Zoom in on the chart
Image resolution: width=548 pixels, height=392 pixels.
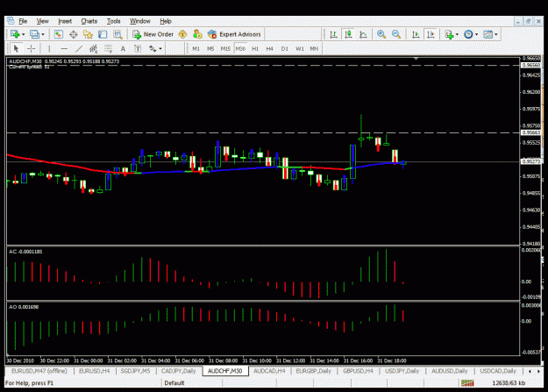click(381, 34)
